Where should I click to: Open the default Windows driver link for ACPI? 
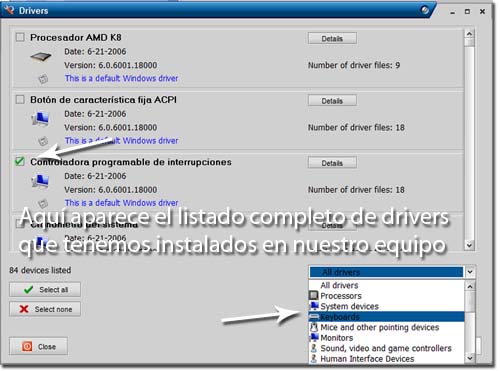pyautogui.click(x=122, y=141)
